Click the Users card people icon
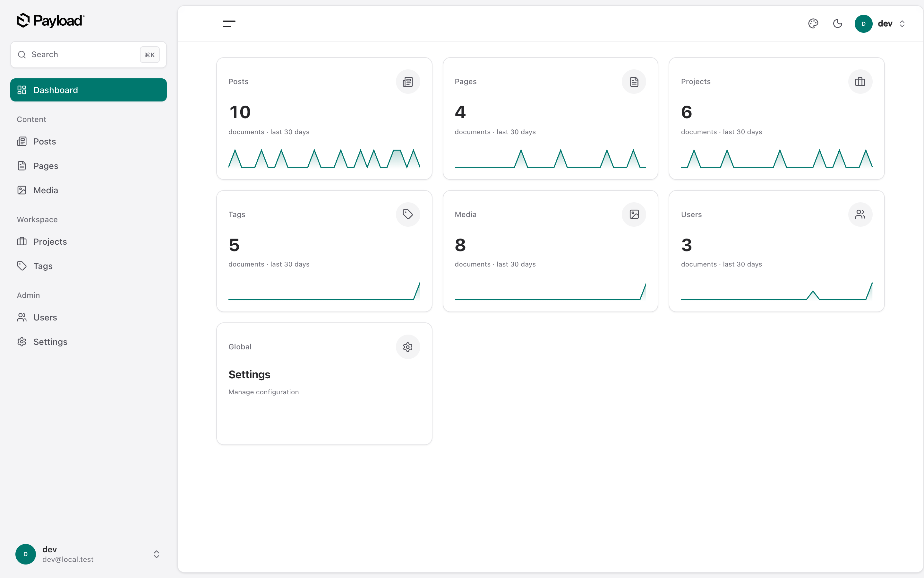This screenshot has height=578, width=924. pos(860,214)
